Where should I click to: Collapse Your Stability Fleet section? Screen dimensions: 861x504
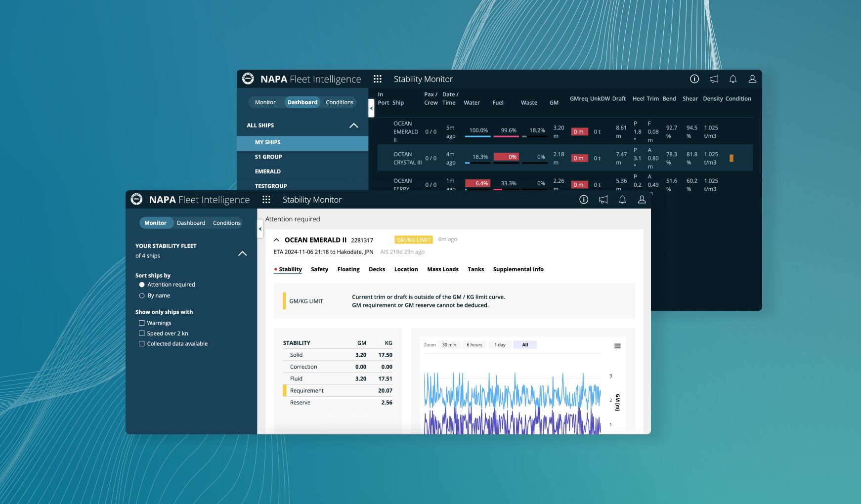pyautogui.click(x=242, y=253)
